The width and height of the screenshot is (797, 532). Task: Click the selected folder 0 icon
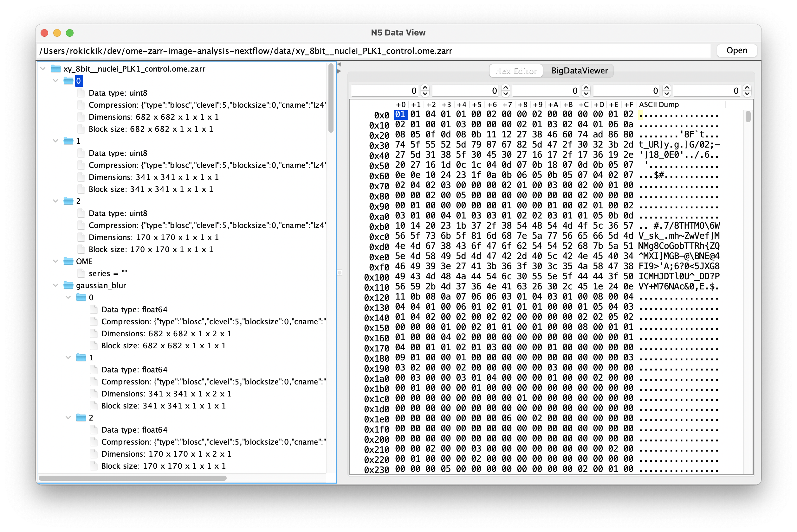68,81
